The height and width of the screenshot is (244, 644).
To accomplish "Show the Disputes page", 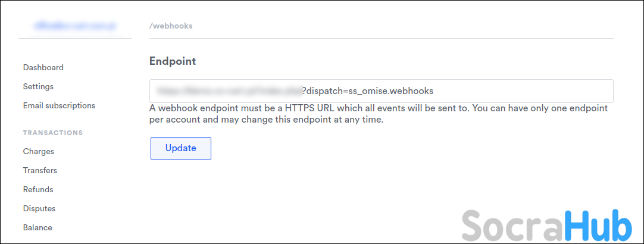I will pyautogui.click(x=39, y=209).
